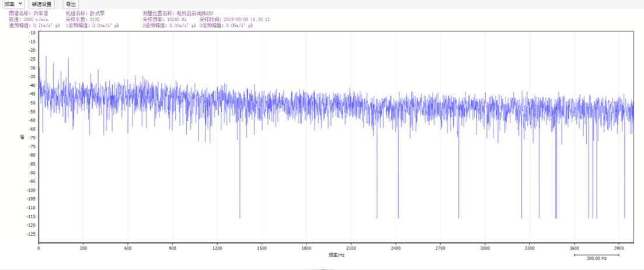Screen dimensions: 644x270
Task: Click the -125 tick on dB axis
Action: (x=31, y=234)
